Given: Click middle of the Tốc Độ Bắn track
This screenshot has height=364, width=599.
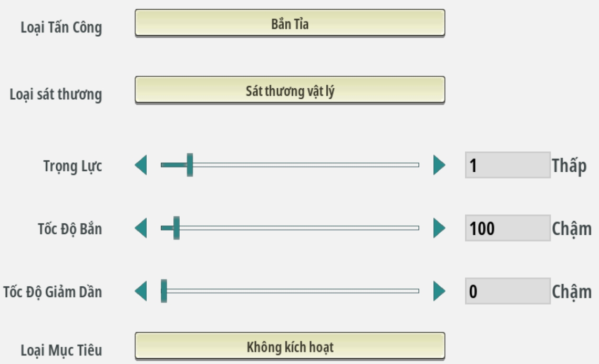Looking at the screenshot, I should click(290, 228).
